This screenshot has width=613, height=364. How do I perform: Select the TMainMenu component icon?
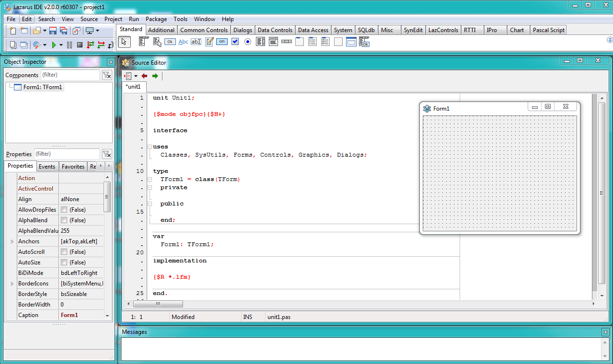coord(142,42)
